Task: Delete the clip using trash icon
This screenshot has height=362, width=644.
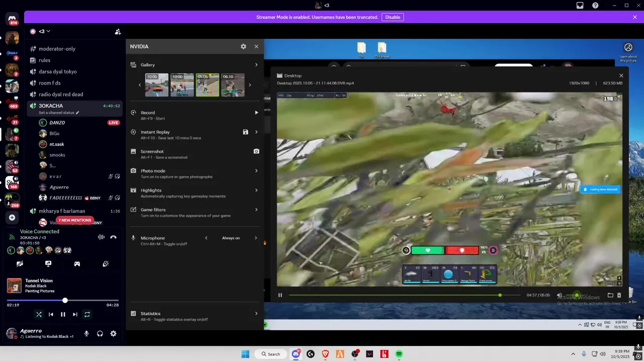Action: coord(619,295)
